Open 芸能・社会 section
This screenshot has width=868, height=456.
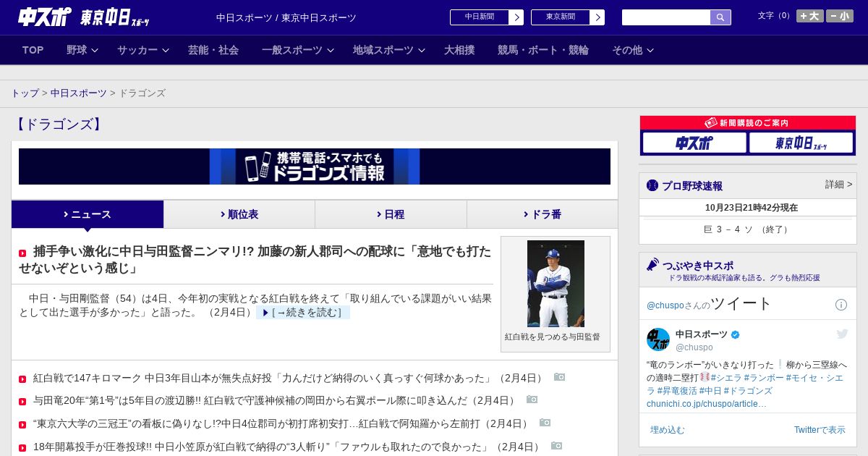[x=213, y=50]
